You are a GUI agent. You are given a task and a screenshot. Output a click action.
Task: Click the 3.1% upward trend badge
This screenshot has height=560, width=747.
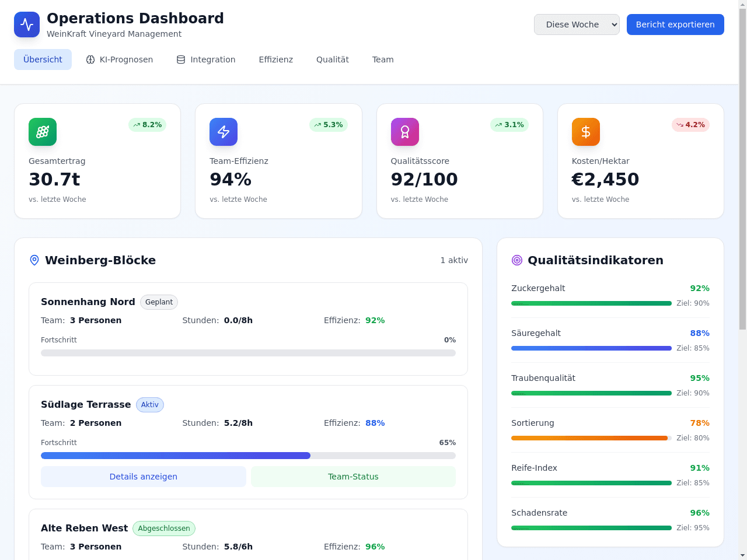coord(509,125)
